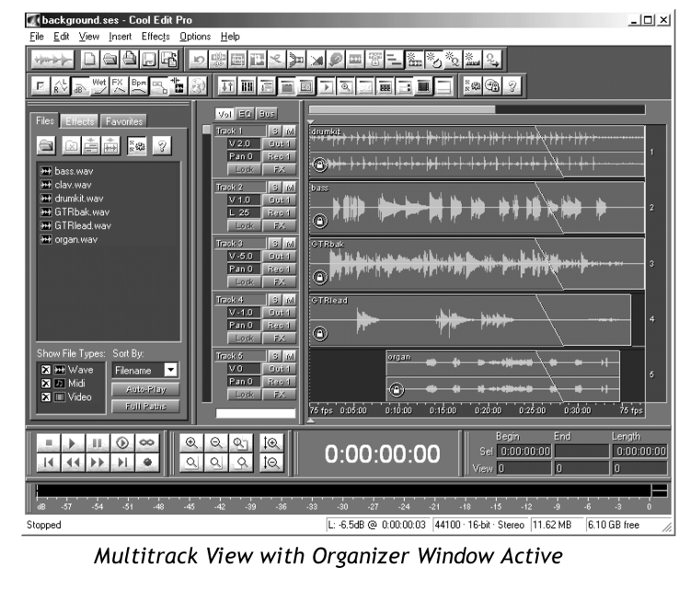This screenshot has height=591, width=700.
Task: Stop playback with the Stop button
Action: (x=48, y=443)
